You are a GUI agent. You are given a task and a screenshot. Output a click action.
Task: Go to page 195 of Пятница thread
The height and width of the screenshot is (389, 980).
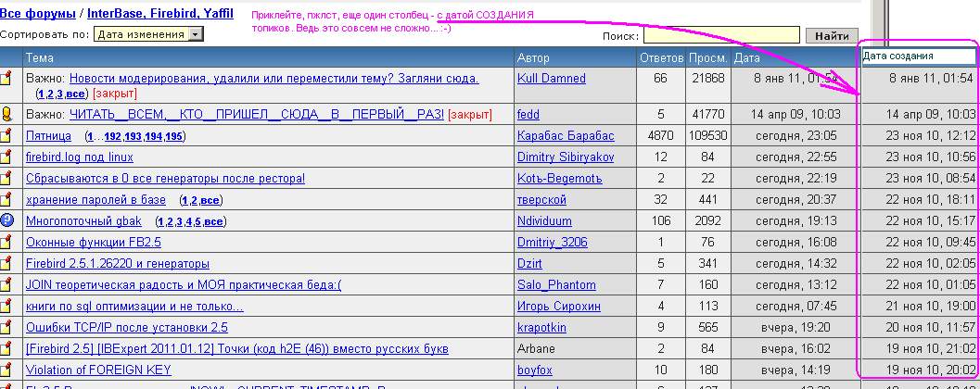174,136
